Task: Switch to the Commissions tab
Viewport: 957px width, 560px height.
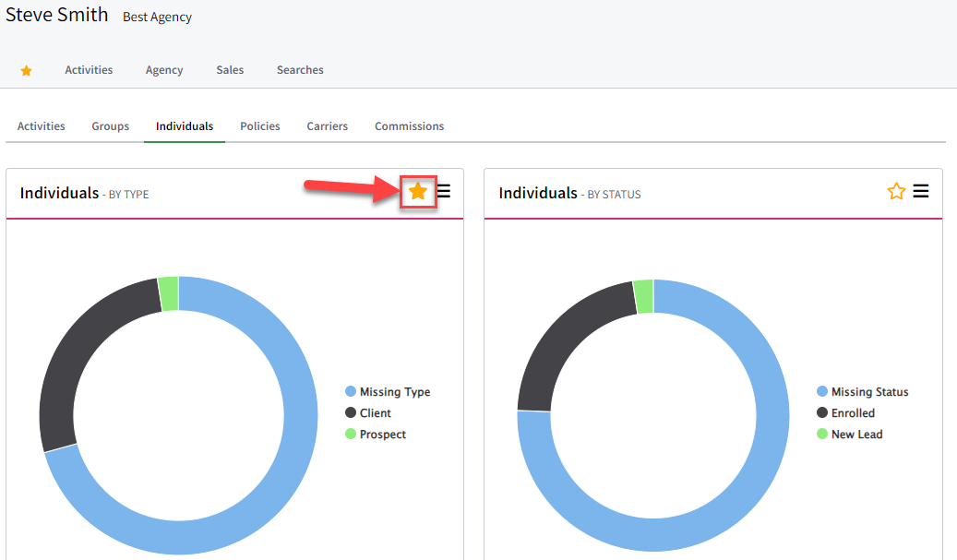Action: [x=409, y=125]
